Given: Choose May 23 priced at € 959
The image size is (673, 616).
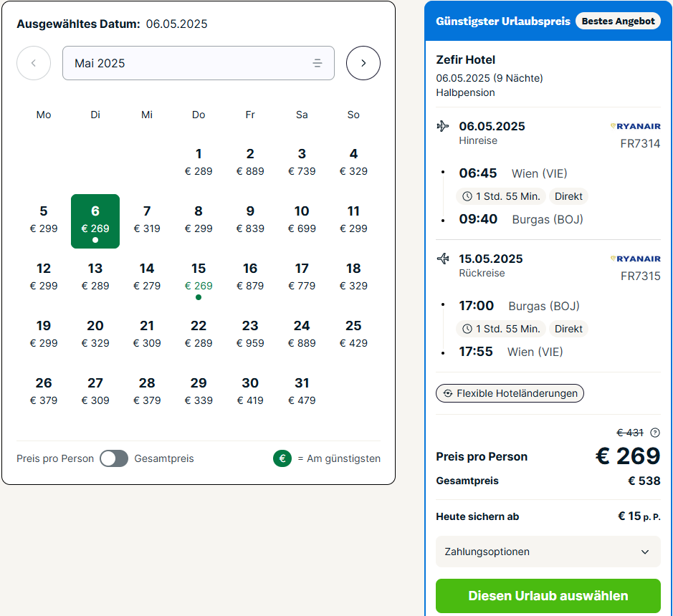Looking at the screenshot, I should 250,334.
